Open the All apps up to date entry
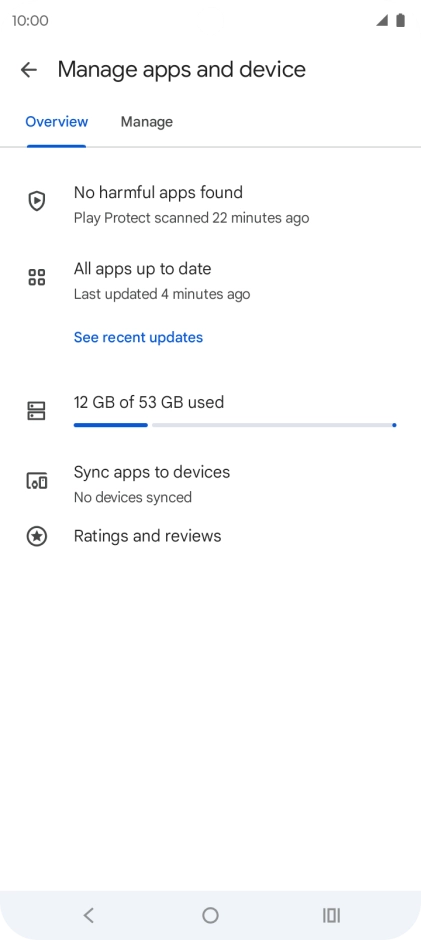This screenshot has height=940, width=421. tap(210, 281)
